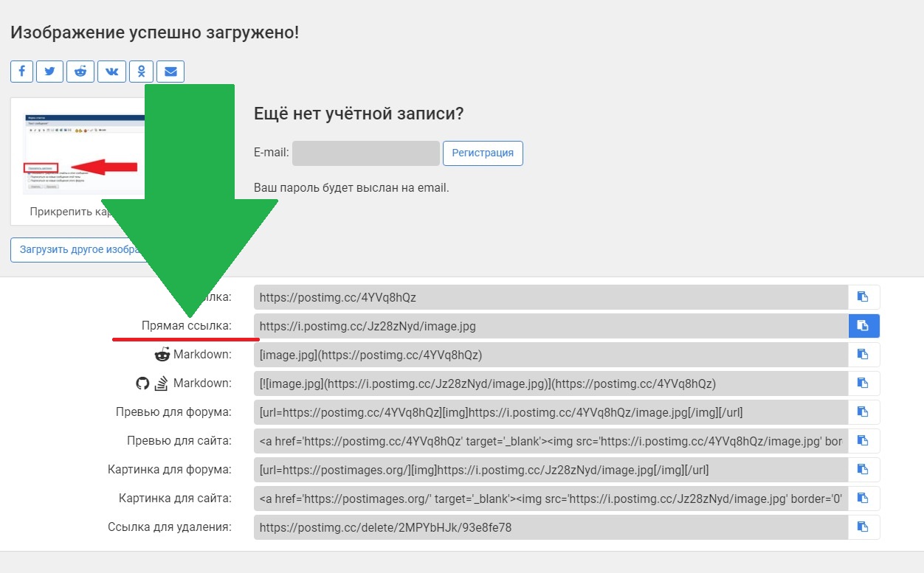
Task: Select the postimg.cc/4YVq8hQz link field
Action: tap(551, 297)
